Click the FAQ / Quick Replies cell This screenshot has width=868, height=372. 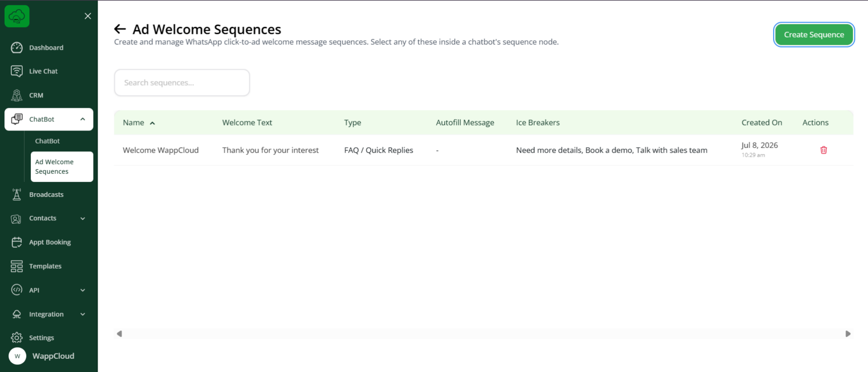(x=378, y=150)
